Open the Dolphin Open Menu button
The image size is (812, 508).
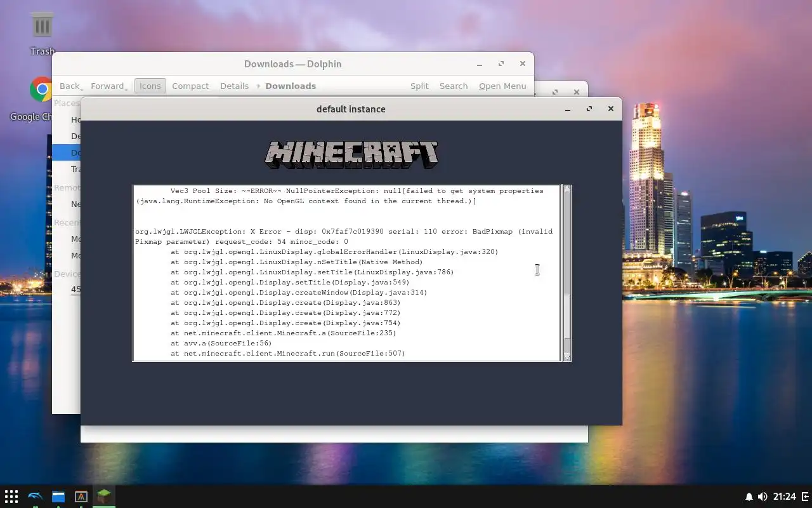point(502,86)
